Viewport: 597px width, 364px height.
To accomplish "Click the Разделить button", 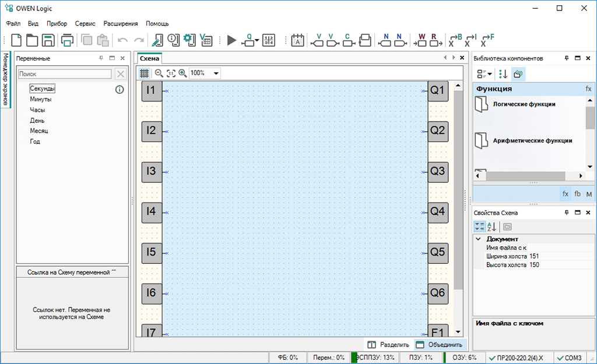I will pos(388,345).
